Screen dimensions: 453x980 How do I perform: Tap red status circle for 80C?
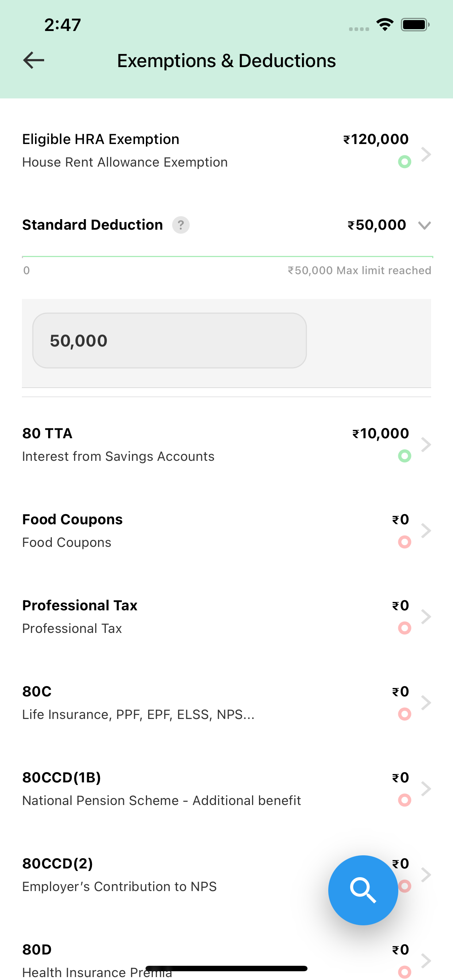pos(404,714)
